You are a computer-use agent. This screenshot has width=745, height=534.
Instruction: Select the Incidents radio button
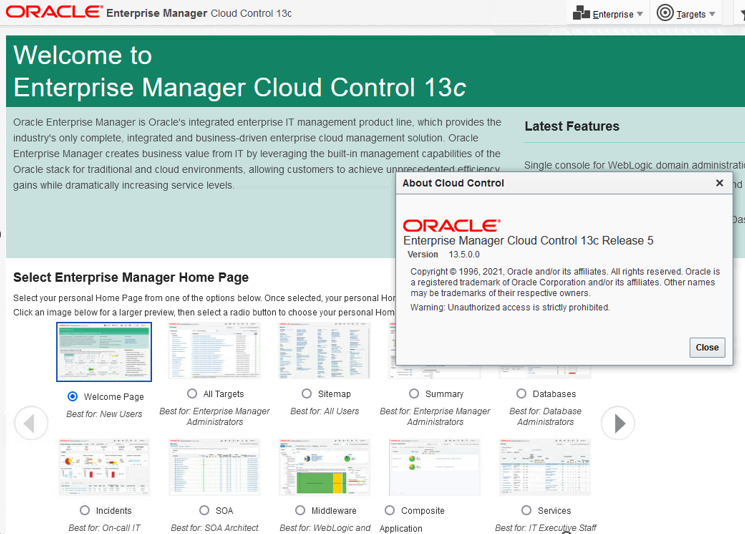click(85, 510)
